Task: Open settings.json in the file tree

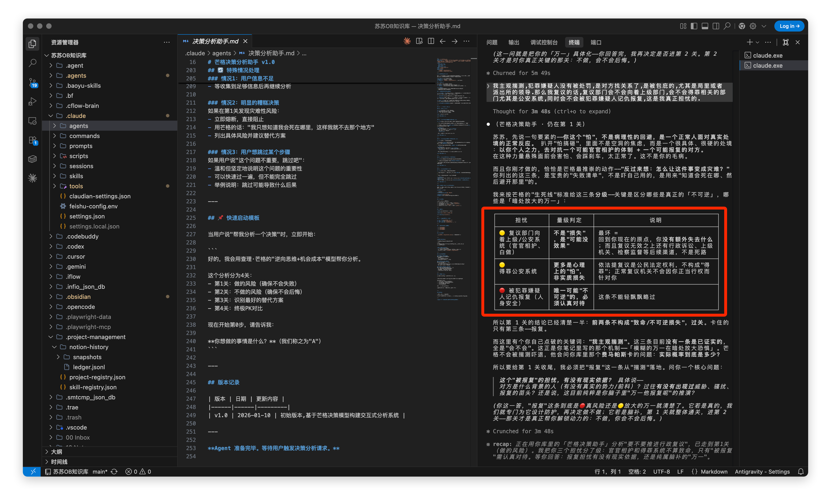Action: [87, 216]
